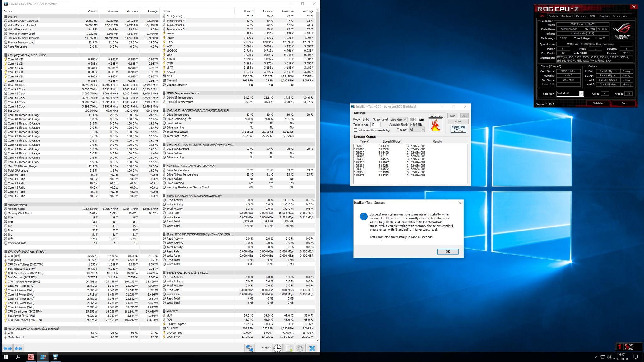Select Warning: Reallocated Sector Count row

click(239, 187)
